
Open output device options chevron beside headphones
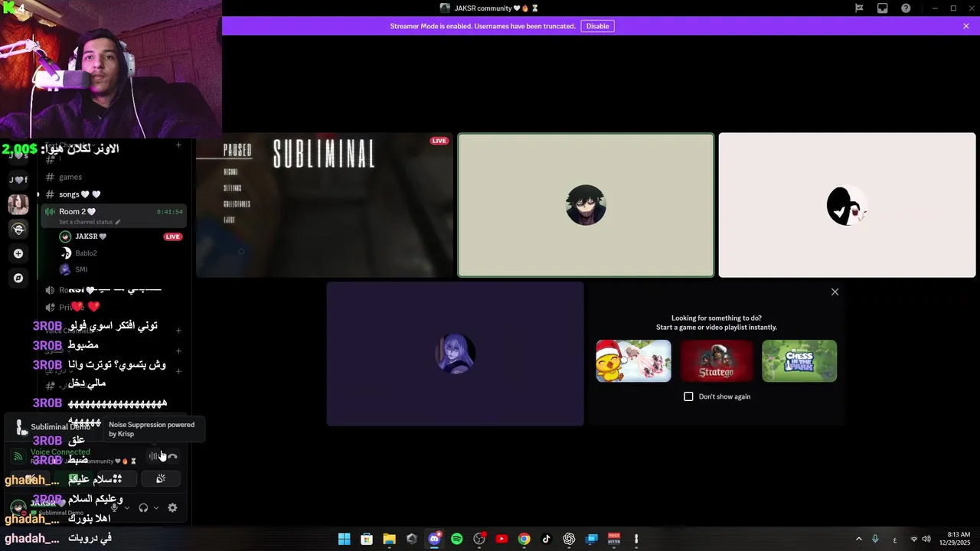(156, 507)
